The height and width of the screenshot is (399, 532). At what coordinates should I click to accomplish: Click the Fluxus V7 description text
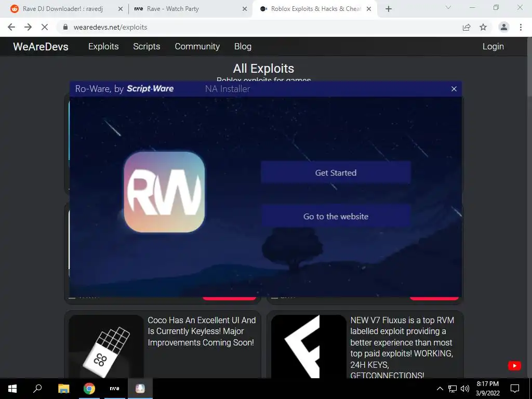tap(403, 348)
